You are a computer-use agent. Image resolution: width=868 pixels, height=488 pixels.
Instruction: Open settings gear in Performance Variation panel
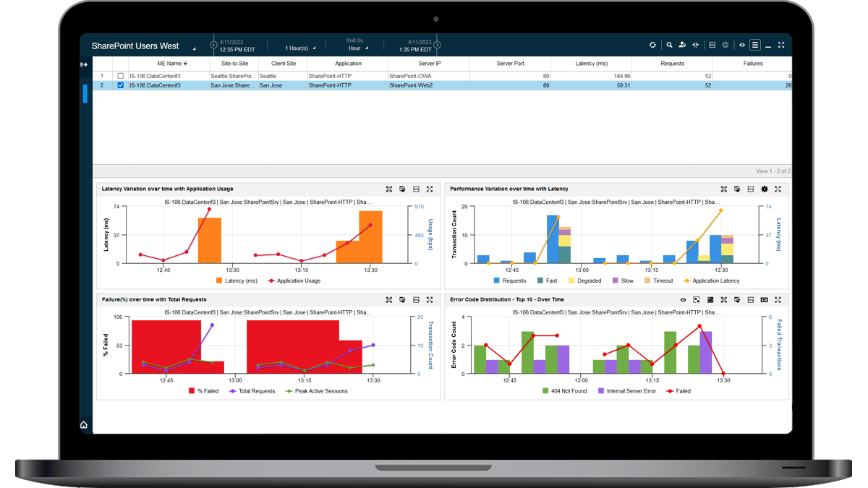pyautogui.click(x=765, y=189)
